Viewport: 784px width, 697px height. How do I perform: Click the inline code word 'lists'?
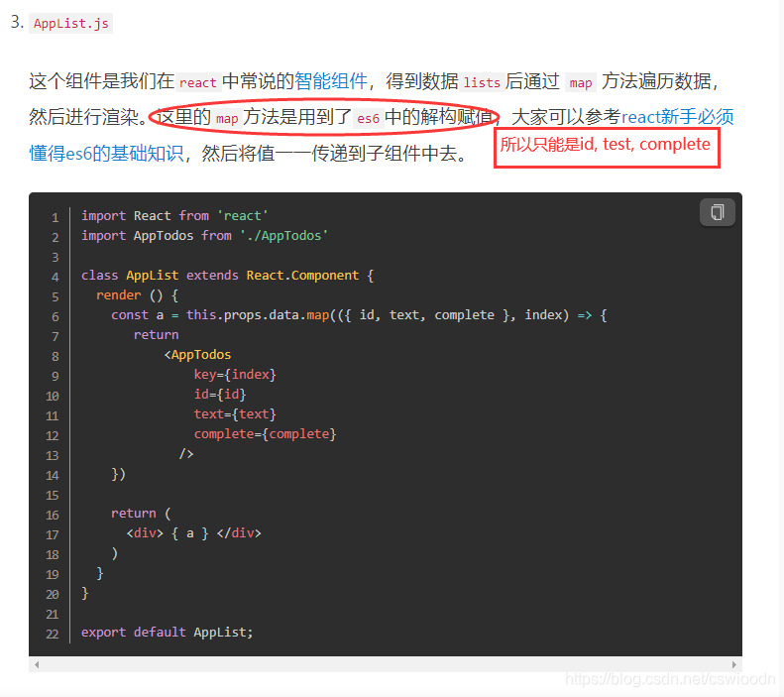click(482, 82)
